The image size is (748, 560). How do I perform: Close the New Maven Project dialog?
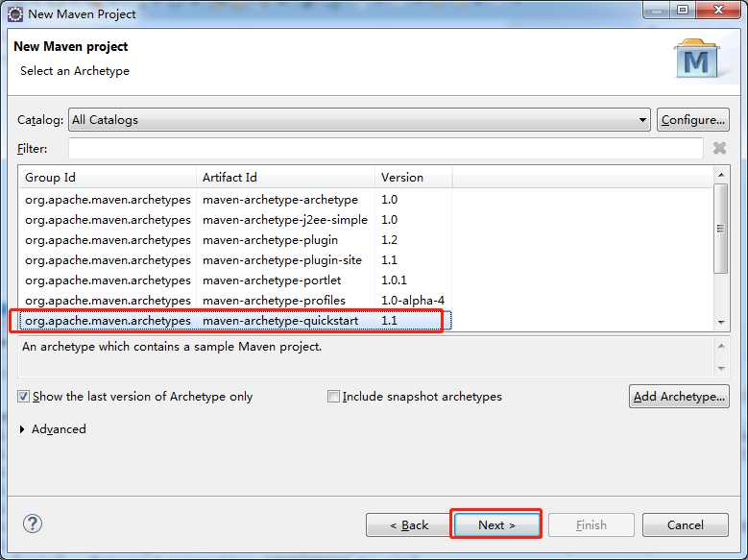coord(718,10)
